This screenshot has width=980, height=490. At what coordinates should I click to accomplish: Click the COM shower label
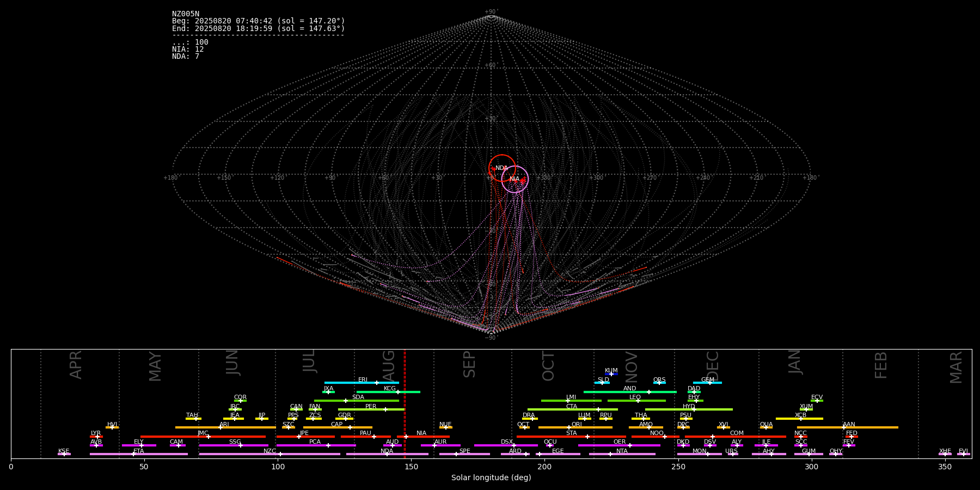pos(737,433)
